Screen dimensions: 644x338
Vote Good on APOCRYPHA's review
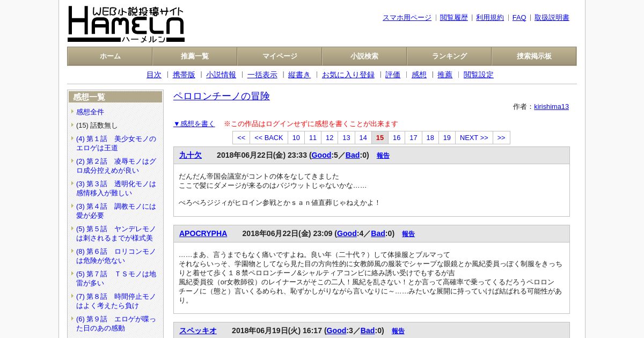pos(347,233)
